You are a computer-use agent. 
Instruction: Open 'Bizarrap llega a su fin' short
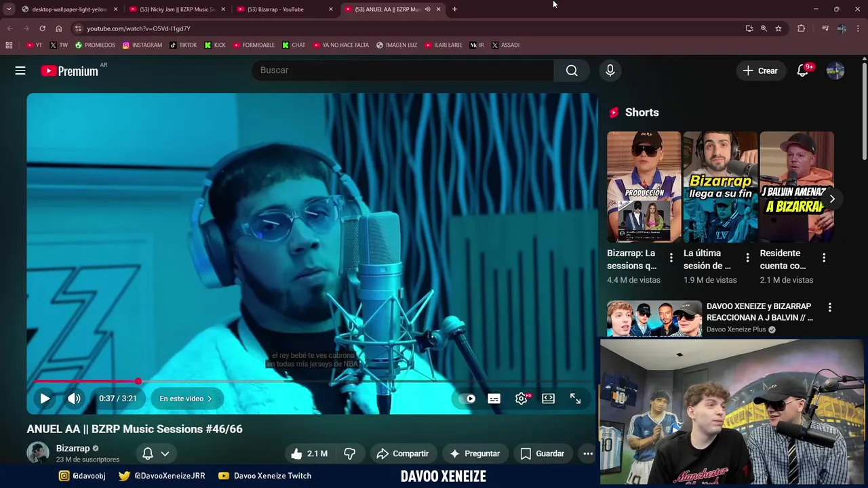click(720, 187)
